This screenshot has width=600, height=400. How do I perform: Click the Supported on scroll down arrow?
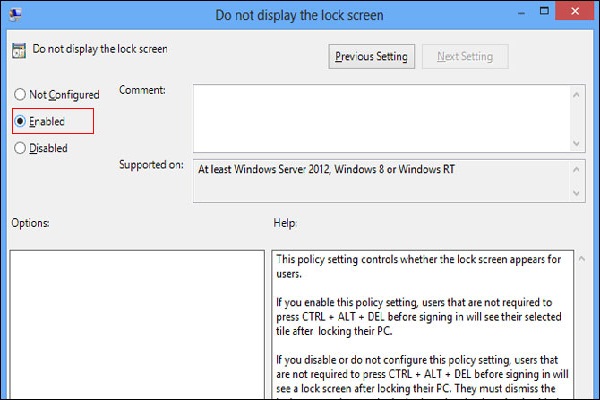[577, 193]
